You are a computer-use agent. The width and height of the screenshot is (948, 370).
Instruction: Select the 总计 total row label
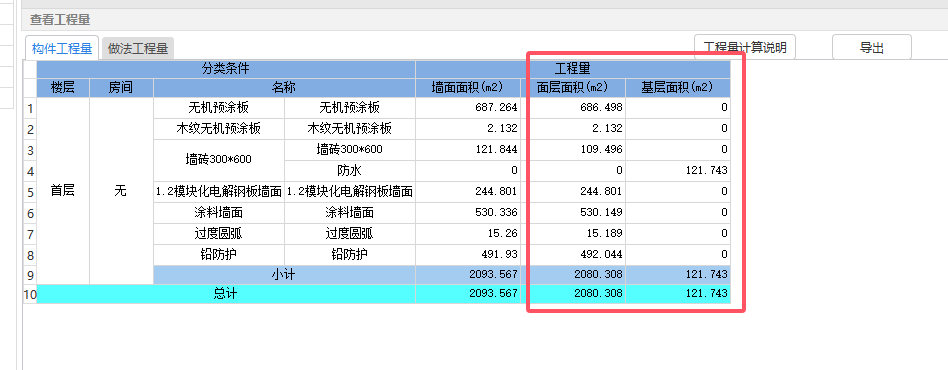tap(226, 294)
